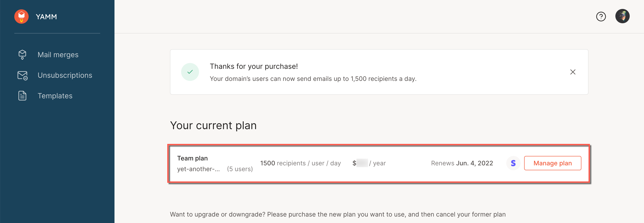The width and height of the screenshot is (644, 223).
Task: Go to the Unsubscriptions menu label
Action: point(65,76)
